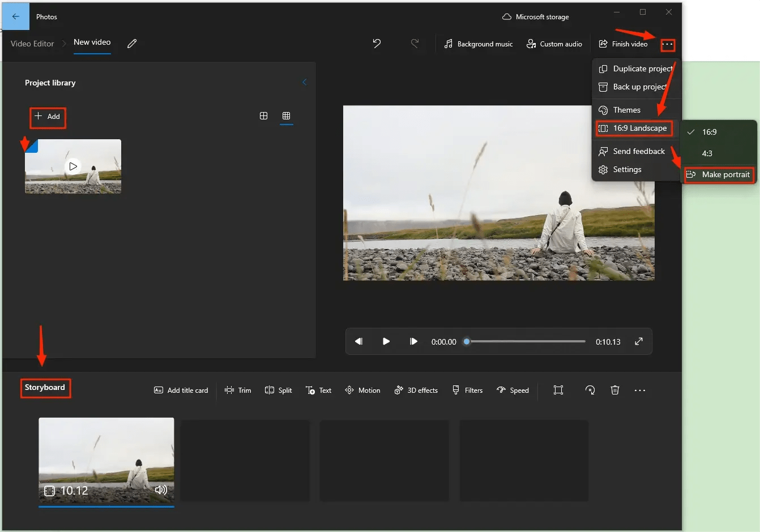Select the 4:3 aspect ratio option
The image size is (760, 532).
click(x=707, y=153)
